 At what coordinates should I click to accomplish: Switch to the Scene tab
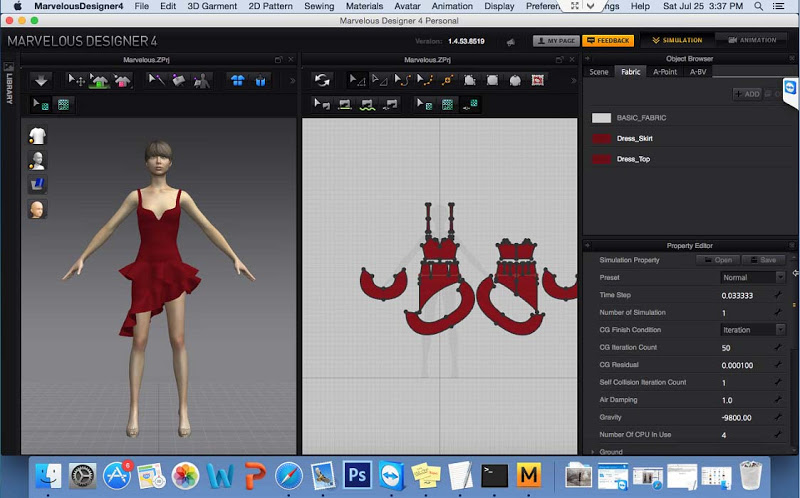598,72
